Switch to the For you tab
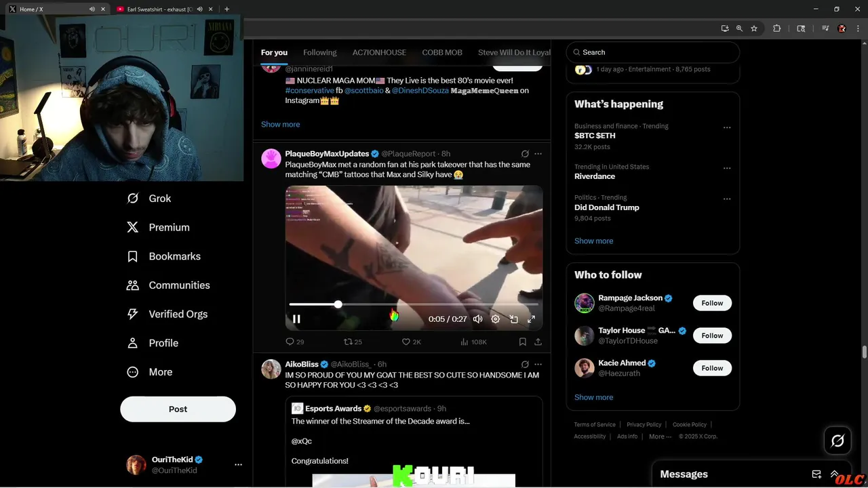The width and height of the screenshot is (868, 488). pos(274,52)
